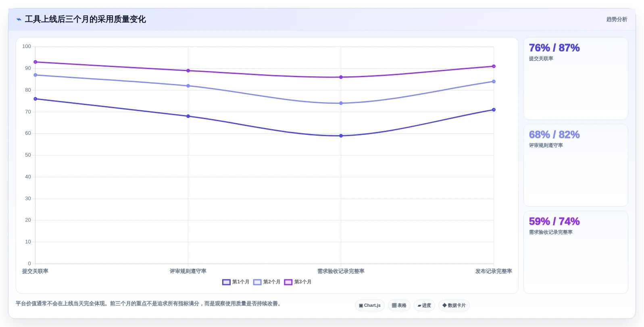Click the 提交关联率 x-axis label
Screen dimensions: 644x327
[x=35, y=271]
